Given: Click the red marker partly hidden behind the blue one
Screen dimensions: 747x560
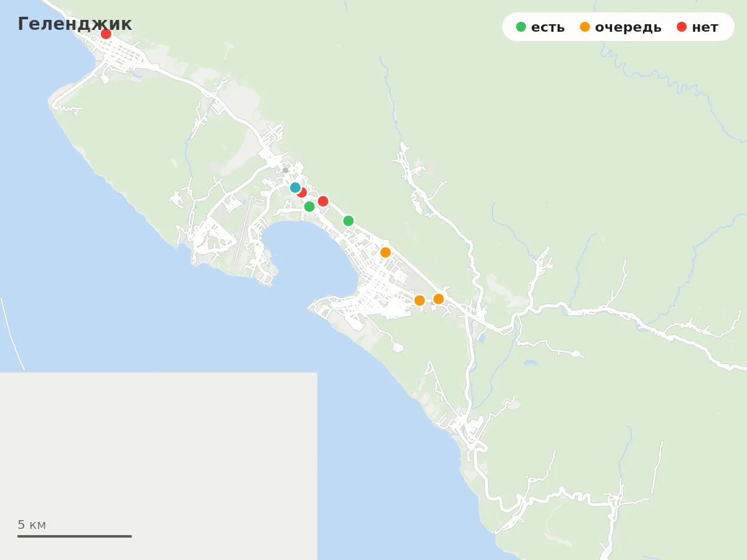Looking at the screenshot, I should (x=302, y=192).
